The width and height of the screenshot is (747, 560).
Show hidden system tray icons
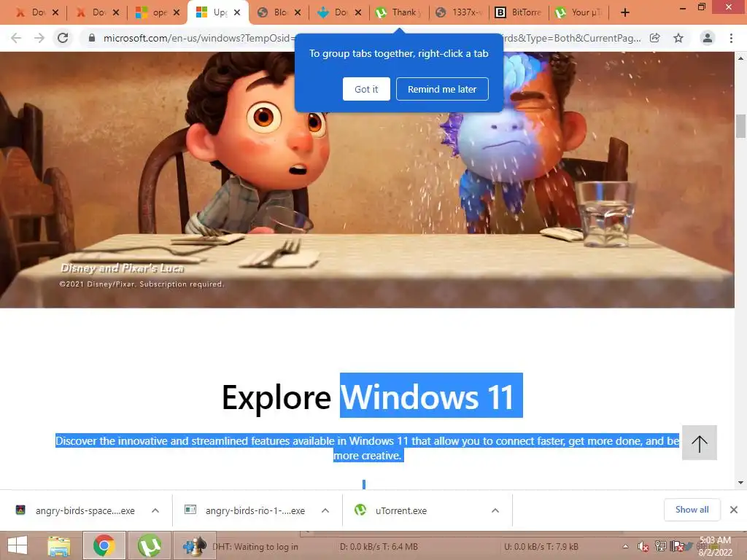pyautogui.click(x=625, y=546)
